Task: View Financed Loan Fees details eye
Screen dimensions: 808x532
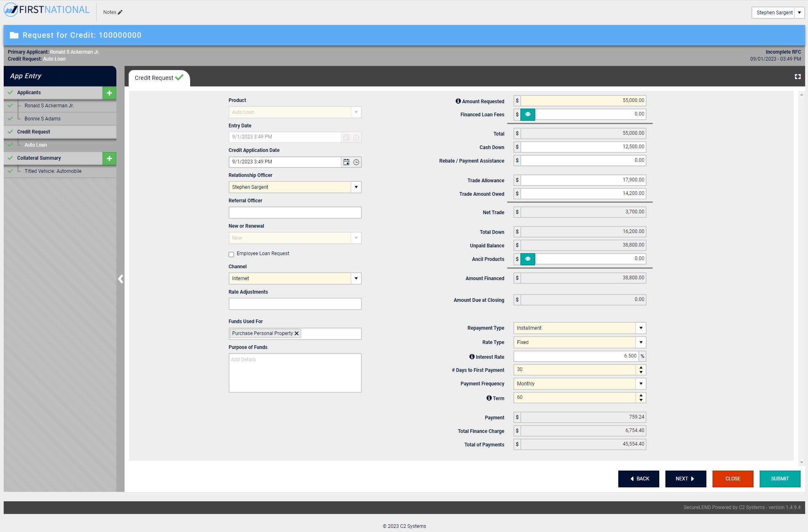Action: [528, 114]
